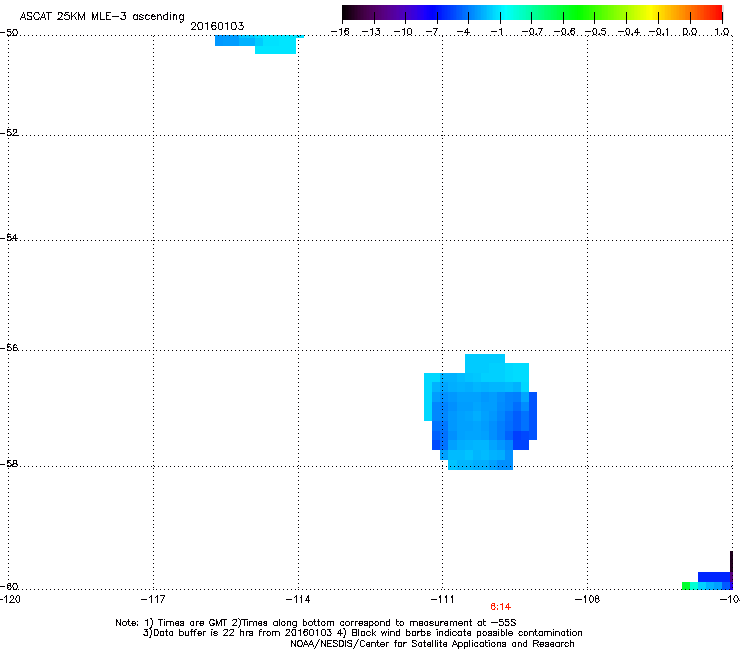740x650 pixels.
Task: Click the red 6:14 pass time label
Action: 500,607
